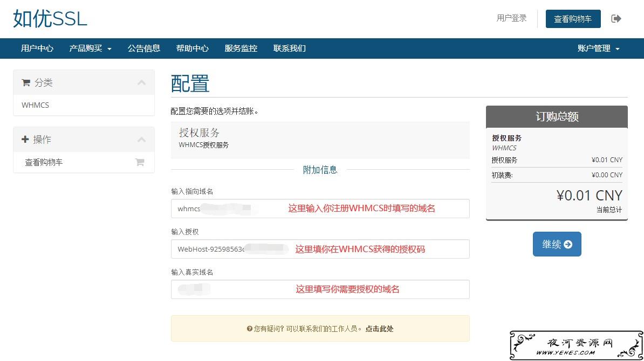Go to 公告信息 in navigation bar

(144, 48)
